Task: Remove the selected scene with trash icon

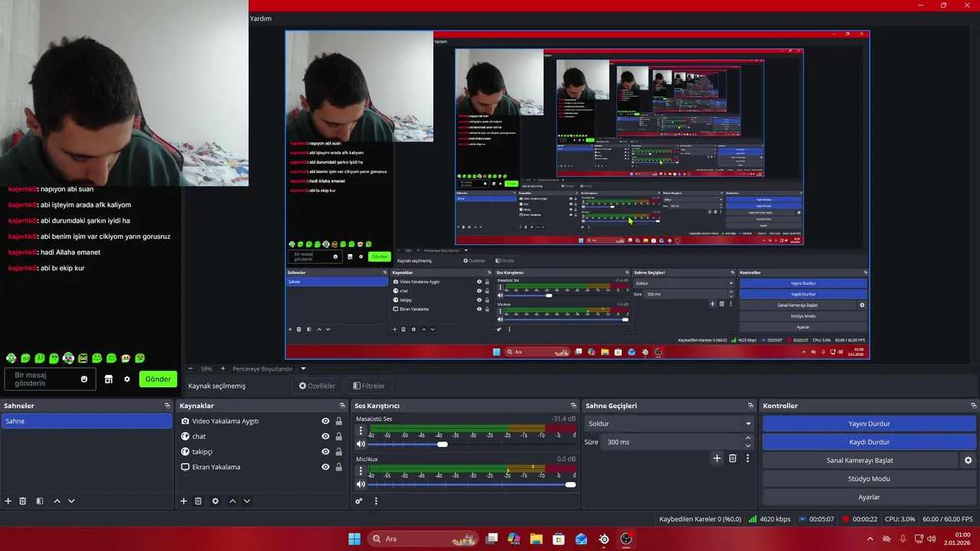Action: (x=23, y=500)
